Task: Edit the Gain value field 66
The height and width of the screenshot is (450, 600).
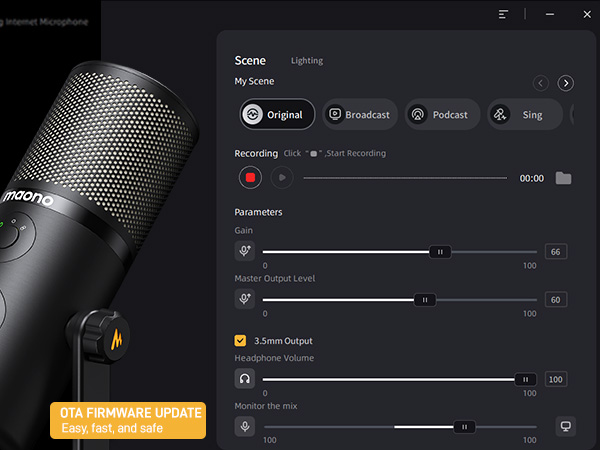Action: tap(556, 252)
